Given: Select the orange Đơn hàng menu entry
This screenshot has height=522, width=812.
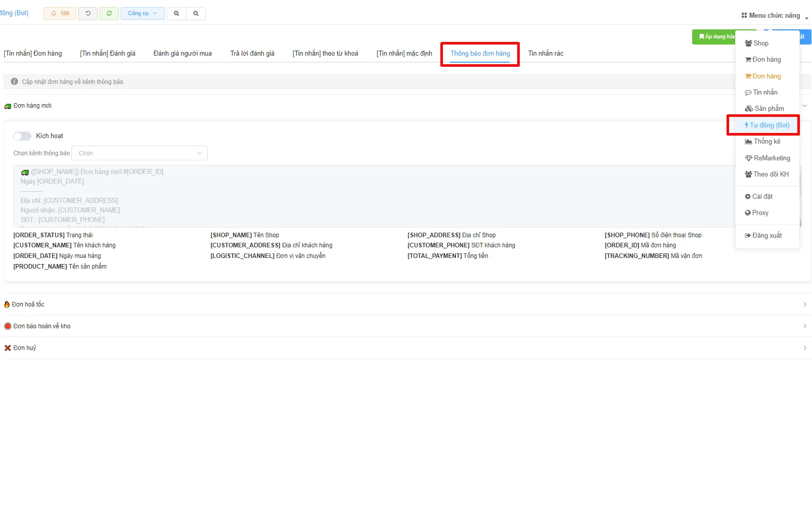Looking at the screenshot, I should pos(763,76).
